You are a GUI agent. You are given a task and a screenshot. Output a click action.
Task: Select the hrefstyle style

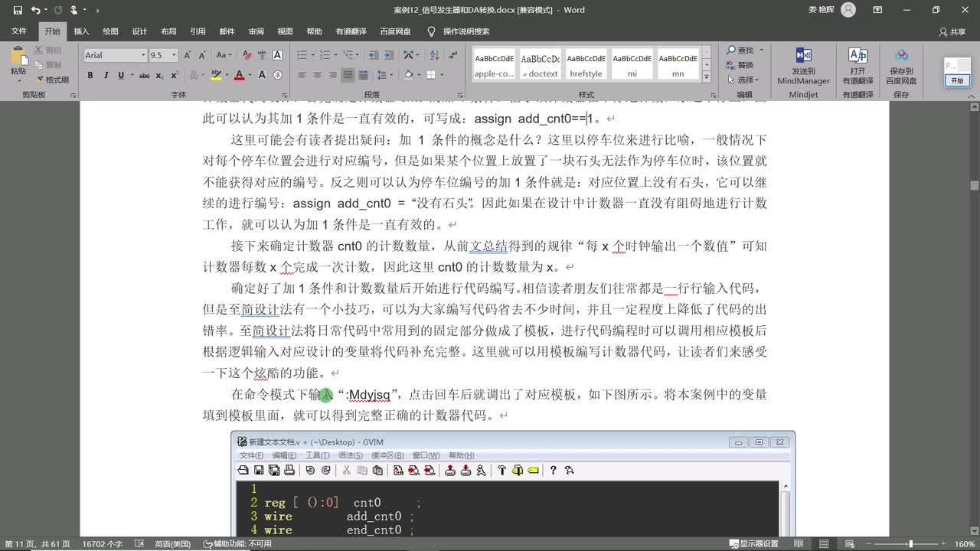586,64
